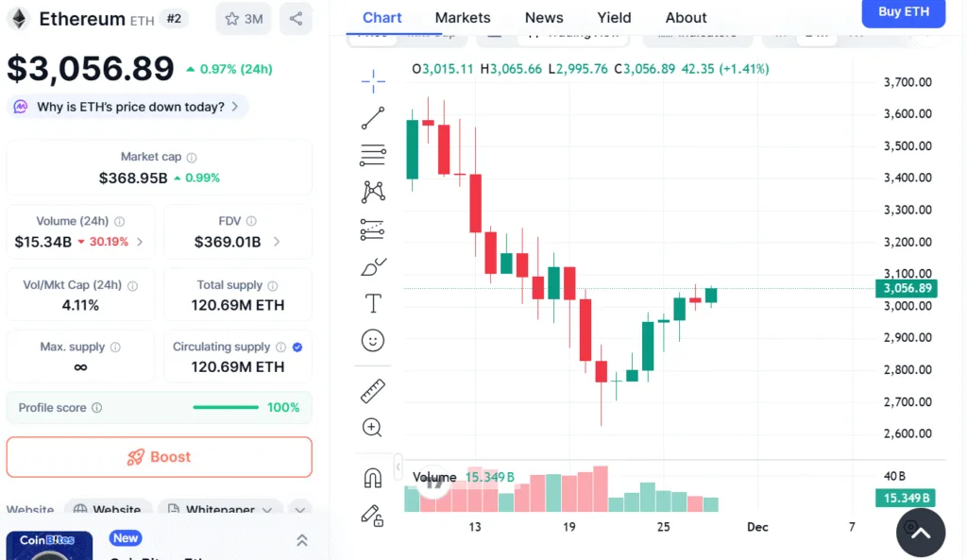The height and width of the screenshot is (560, 967).
Task: Click the Profile score progress bar
Action: (225, 407)
